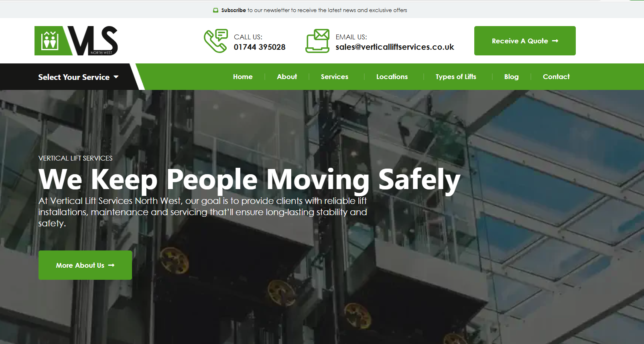644x344 pixels.
Task: Open the About menu item
Action: pyautogui.click(x=287, y=77)
